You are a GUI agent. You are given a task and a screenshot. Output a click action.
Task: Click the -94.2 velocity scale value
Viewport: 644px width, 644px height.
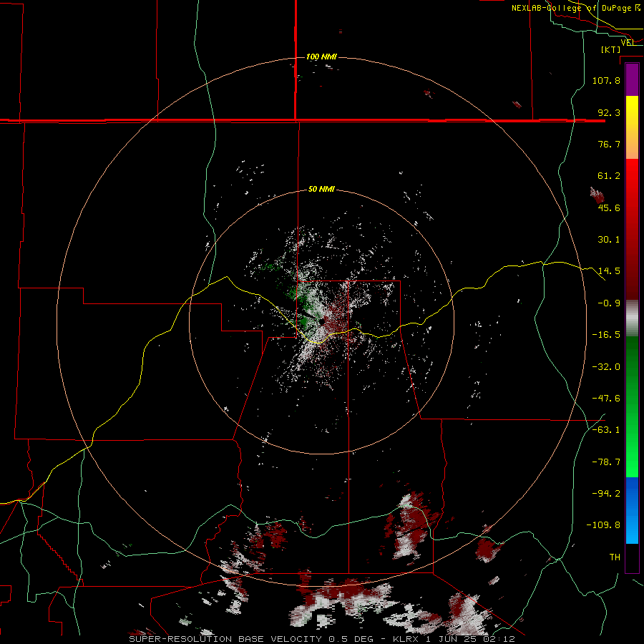pyautogui.click(x=606, y=493)
